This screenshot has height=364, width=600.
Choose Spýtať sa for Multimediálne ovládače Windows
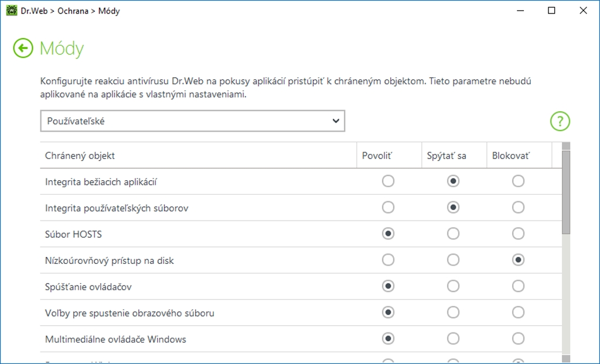click(453, 339)
